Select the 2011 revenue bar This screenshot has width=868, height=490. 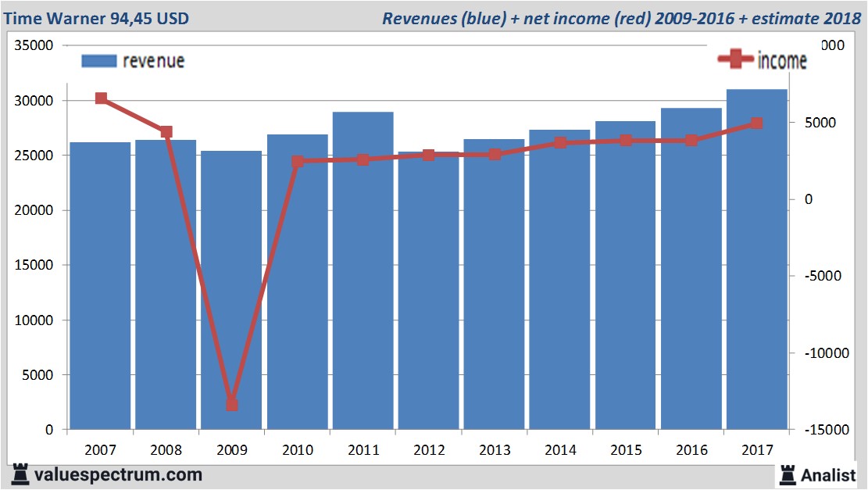tap(363, 270)
